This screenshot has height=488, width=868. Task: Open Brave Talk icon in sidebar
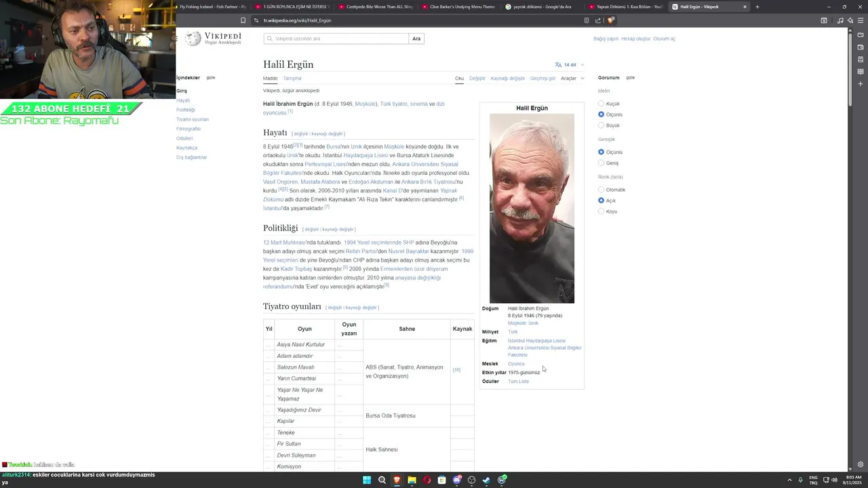point(861,37)
